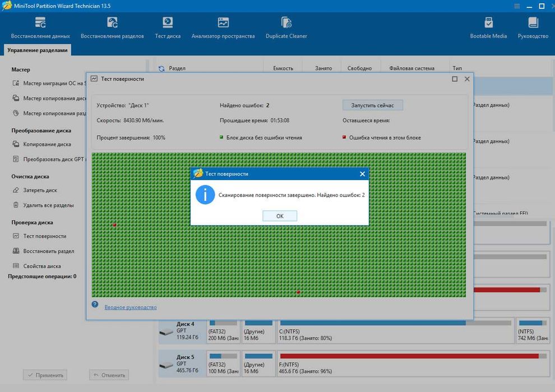Start Мастер миграции ОС wizard

[49, 83]
